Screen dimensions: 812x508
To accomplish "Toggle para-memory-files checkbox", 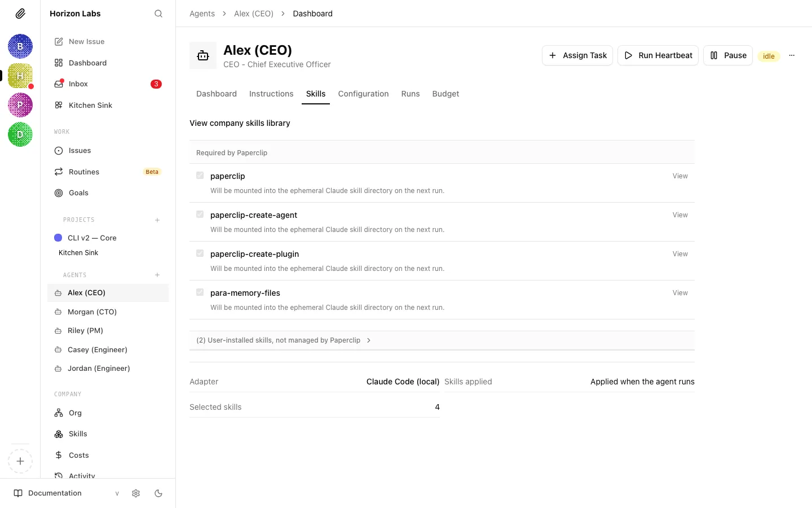I will tap(200, 292).
